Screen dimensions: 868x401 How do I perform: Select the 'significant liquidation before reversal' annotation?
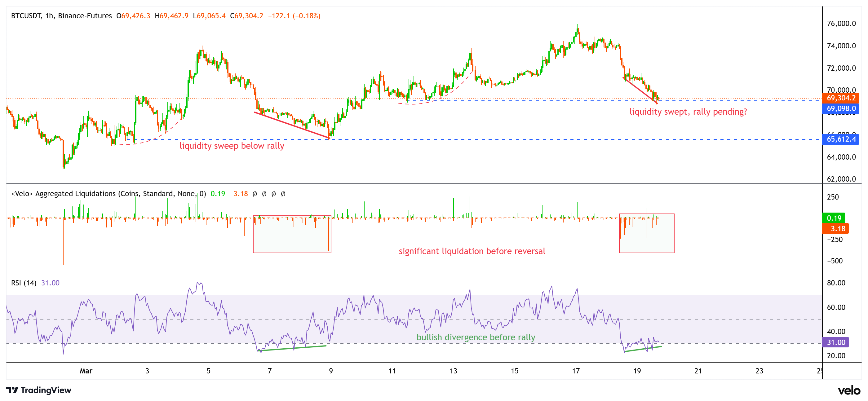[x=472, y=251]
